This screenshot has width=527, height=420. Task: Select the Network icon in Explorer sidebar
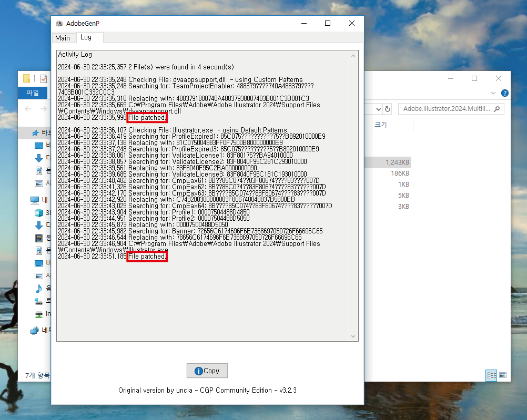tap(35, 331)
